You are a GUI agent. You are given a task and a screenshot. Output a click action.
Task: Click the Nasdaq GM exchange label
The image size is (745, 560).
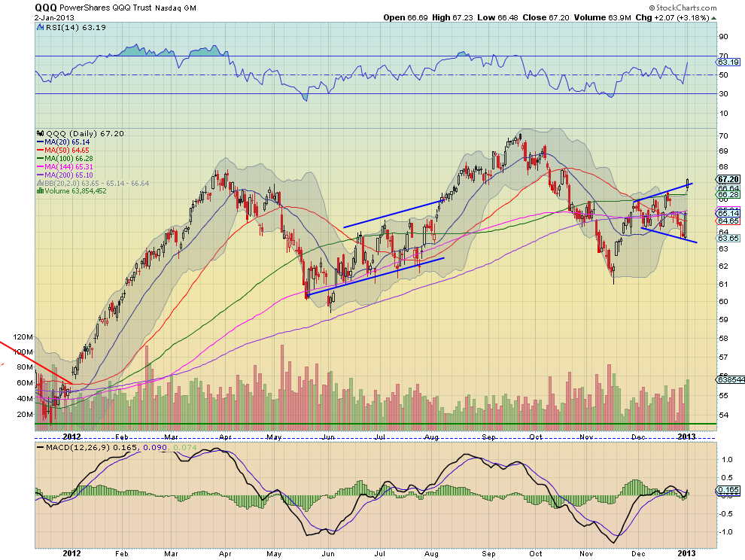175,8
